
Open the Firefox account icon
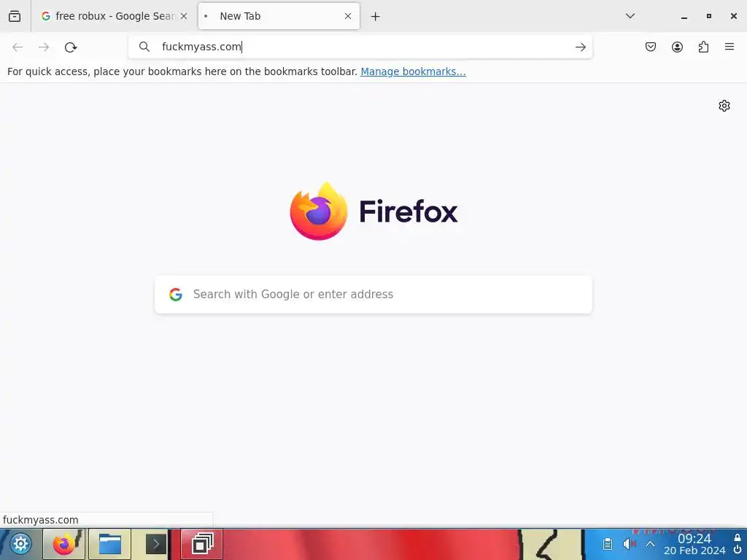pyautogui.click(x=677, y=47)
